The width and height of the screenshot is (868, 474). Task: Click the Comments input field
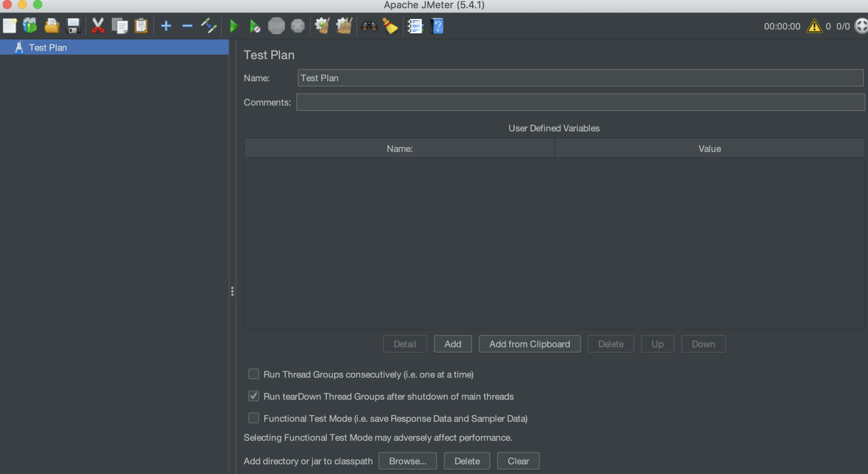(x=580, y=103)
